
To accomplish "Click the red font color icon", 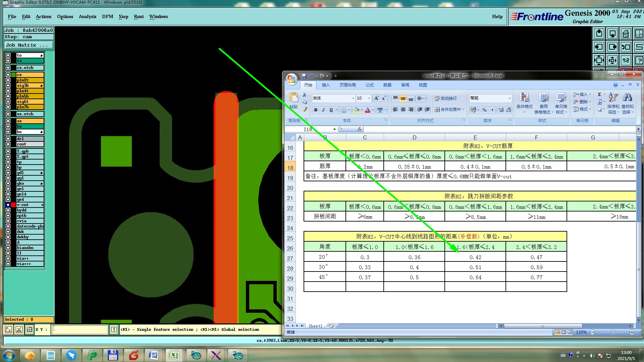I will point(368,110).
